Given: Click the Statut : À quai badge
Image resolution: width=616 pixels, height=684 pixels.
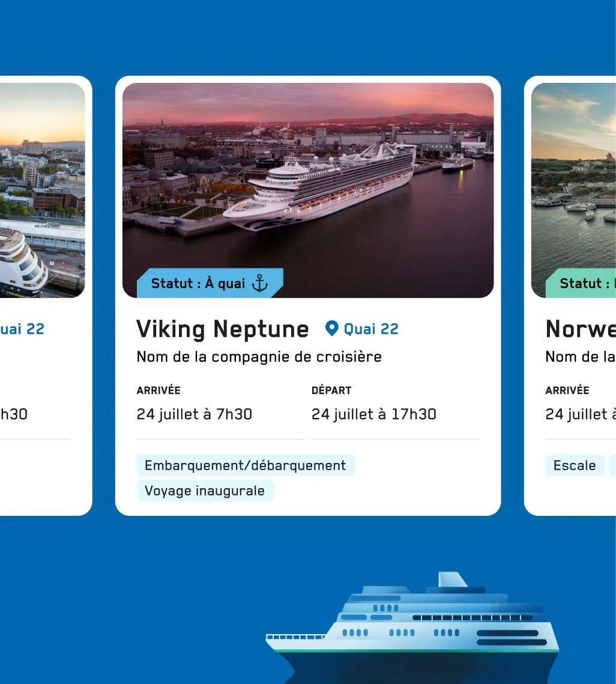Looking at the screenshot, I should [210, 283].
